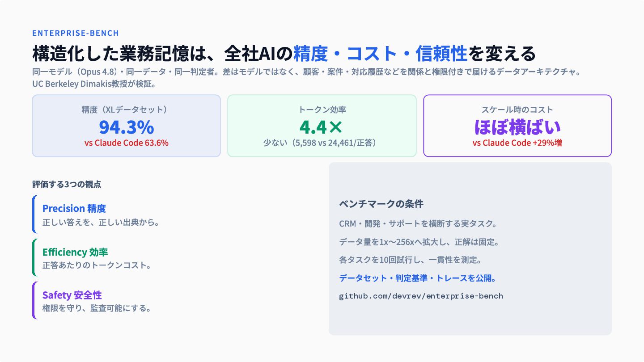Click the 10回試行 consistency line
The width and height of the screenshot is (644, 362).
[x=410, y=260]
